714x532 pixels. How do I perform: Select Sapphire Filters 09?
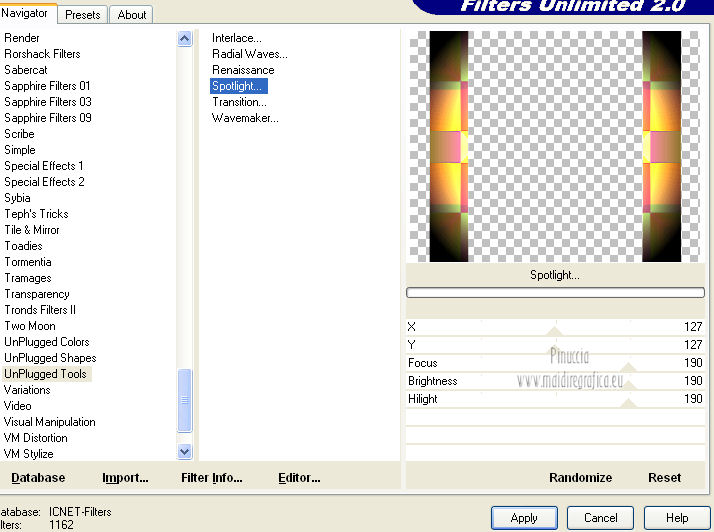coord(47,118)
